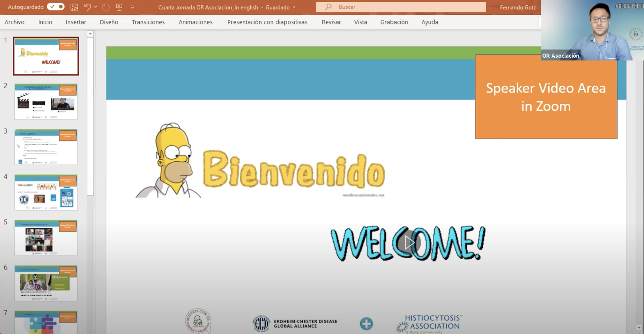The image size is (644, 334).
Task: Play the WELCOME media clip
Action: coord(409,243)
